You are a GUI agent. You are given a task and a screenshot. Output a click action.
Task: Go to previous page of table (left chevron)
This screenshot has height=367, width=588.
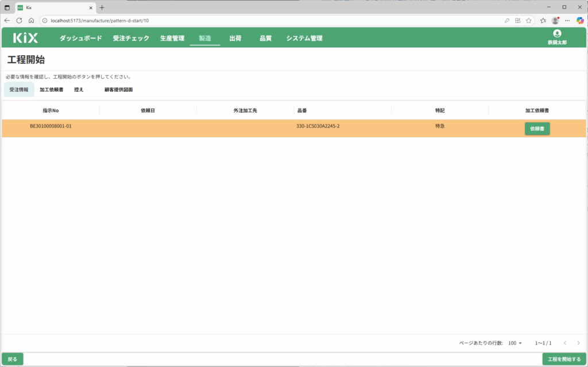565,343
